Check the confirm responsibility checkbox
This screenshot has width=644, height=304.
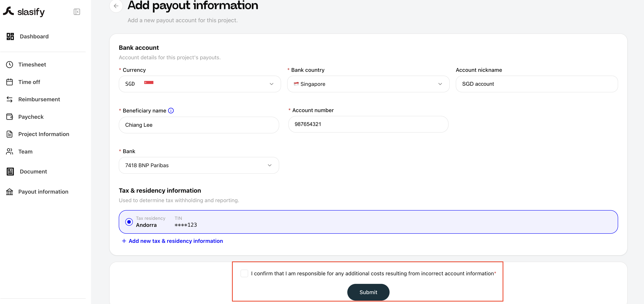click(244, 273)
